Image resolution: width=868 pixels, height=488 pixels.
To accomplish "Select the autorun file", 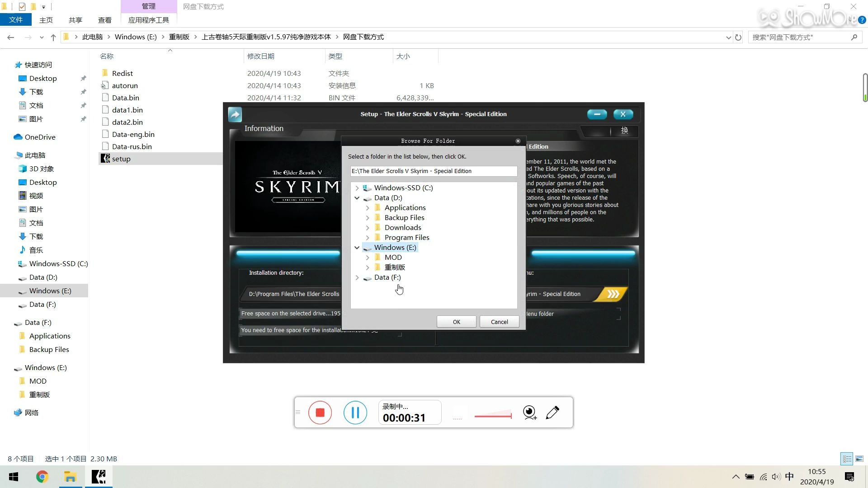I will [125, 85].
